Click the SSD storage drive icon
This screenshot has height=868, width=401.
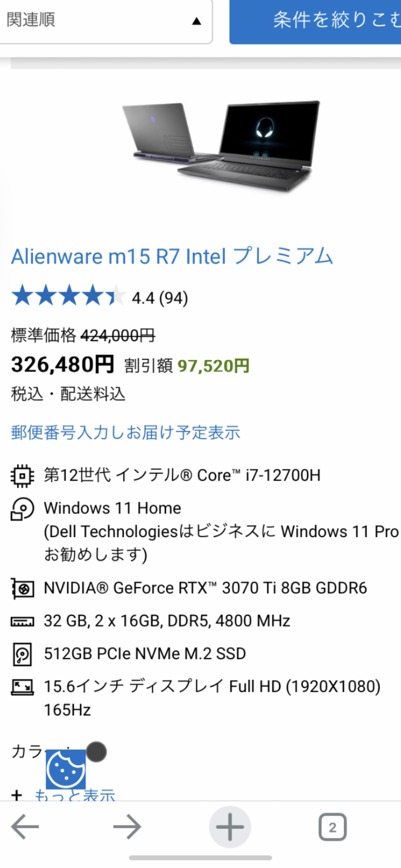(x=22, y=654)
